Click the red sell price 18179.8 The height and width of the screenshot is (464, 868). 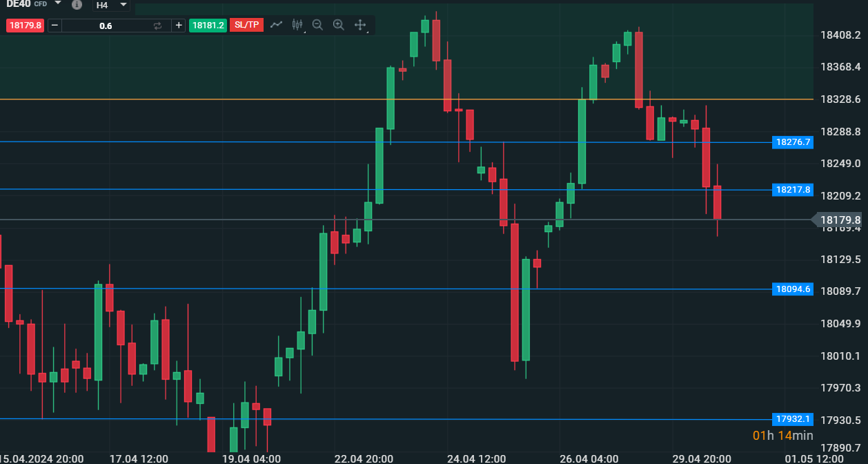(25, 26)
